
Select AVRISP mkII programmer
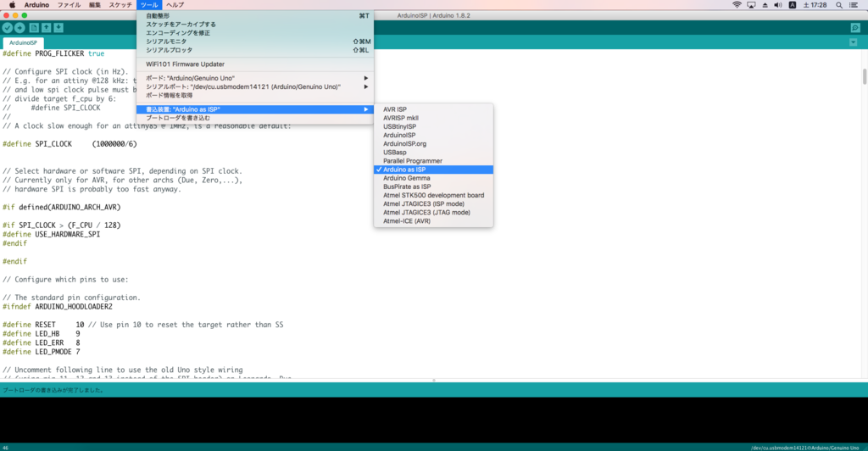pyautogui.click(x=433, y=118)
